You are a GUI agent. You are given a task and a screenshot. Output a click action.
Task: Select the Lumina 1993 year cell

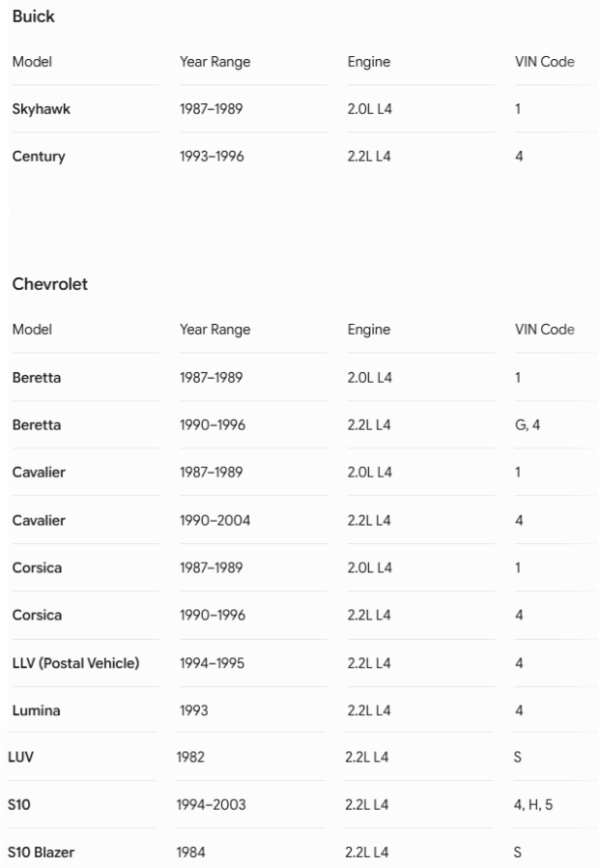coord(193,710)
